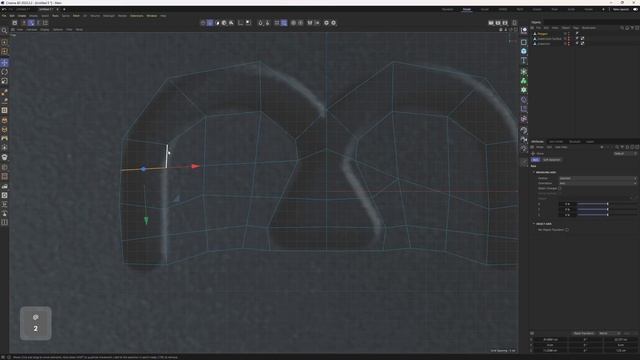Open the Orientation dropdown
This screenshot has width=640, height=360.
tap(598, 183)
